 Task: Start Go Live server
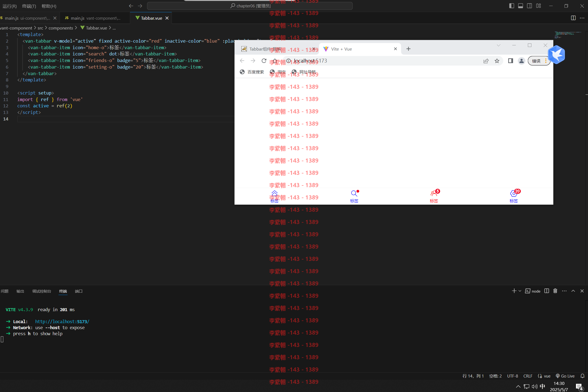pyautogui.click(x=565, y=376)
